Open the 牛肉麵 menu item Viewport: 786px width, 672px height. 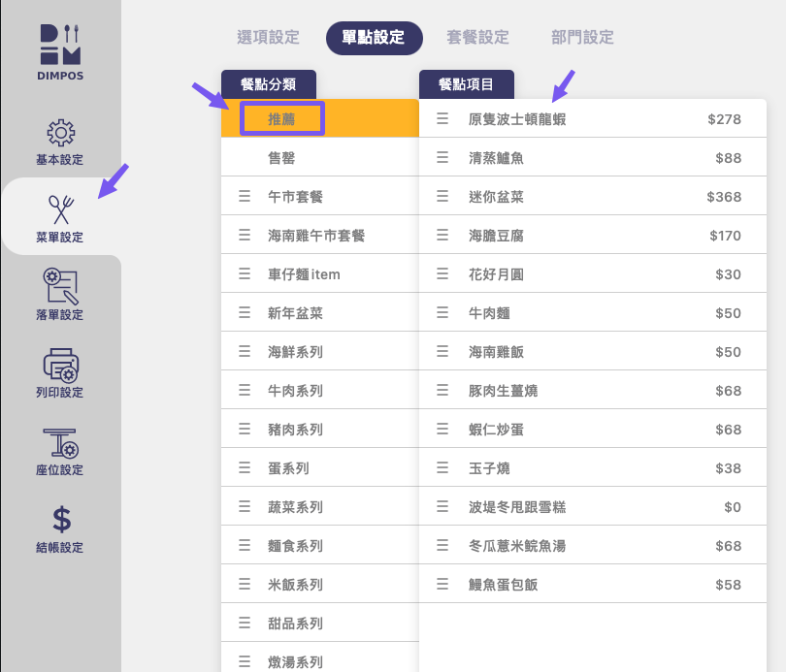pos(496,313)
